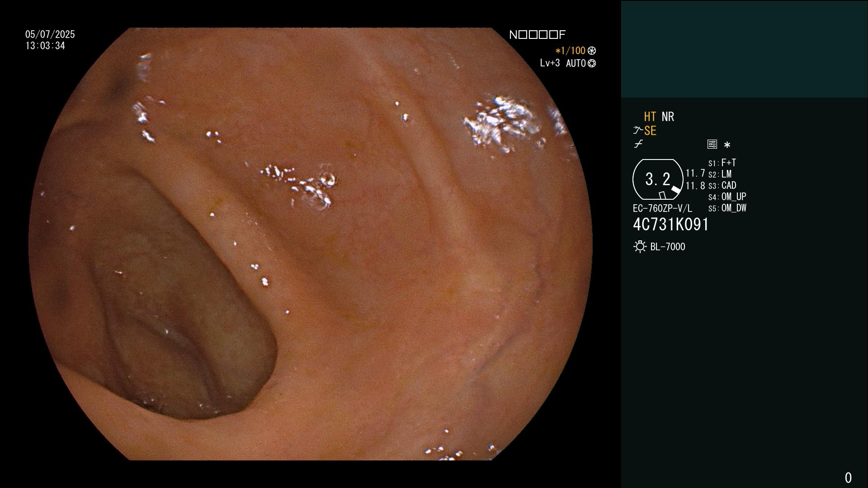Click the hollow channel marker on scope diagram
Viewport: 868px width, 488px height.
point(662,195)
